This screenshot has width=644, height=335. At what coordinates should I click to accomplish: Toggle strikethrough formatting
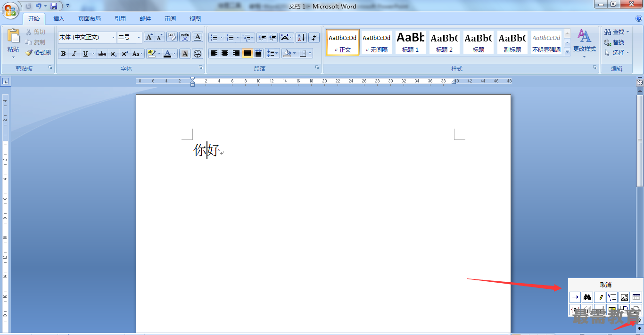pyautogui.click(x=102, y=54)
